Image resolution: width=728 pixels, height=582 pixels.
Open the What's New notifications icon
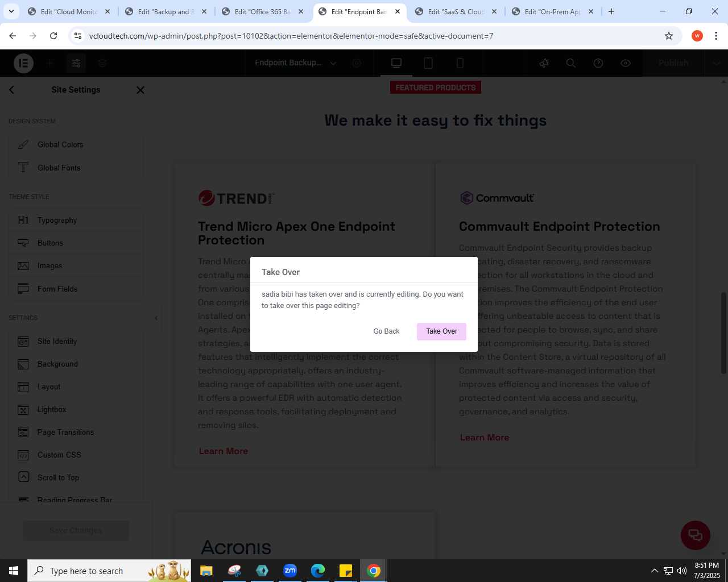544,63
